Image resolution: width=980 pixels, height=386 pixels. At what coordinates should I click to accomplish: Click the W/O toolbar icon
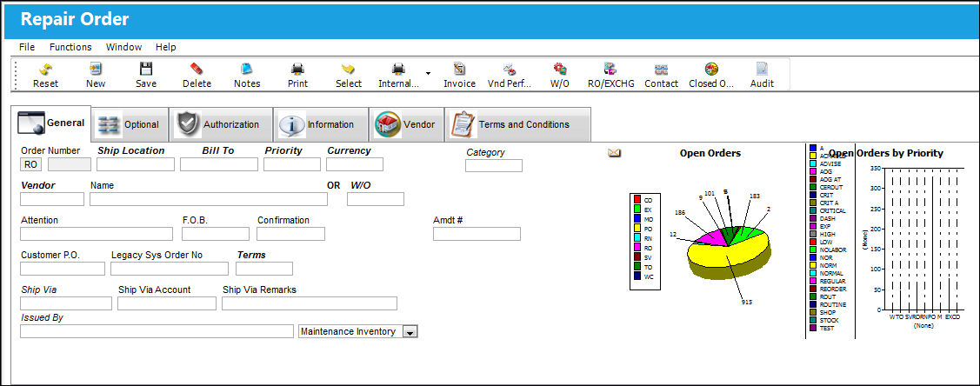[560, 70]
